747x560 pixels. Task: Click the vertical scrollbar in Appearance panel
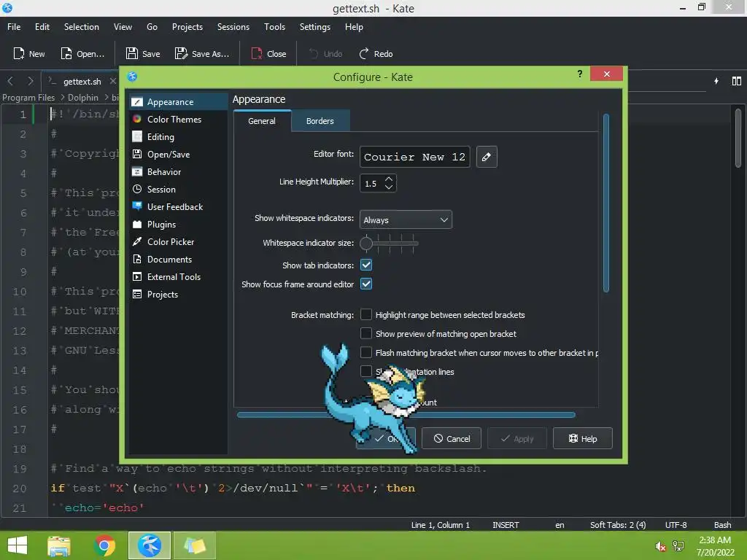pyautogui.click(x=606, y=203)
